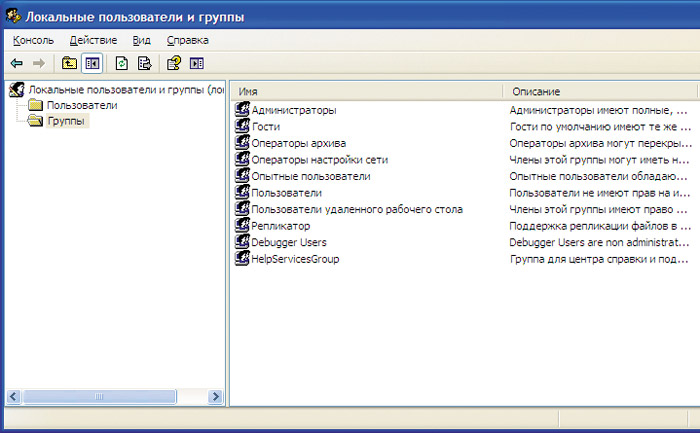The image size is (700, 433).
Task: Click the tree pane horizontal scrollbar thumb
Action: 100,396
